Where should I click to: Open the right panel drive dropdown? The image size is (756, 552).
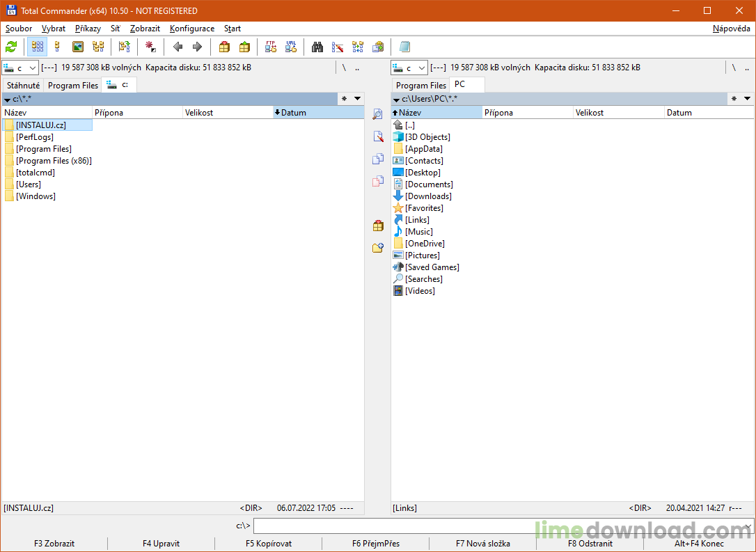[409, 68]
